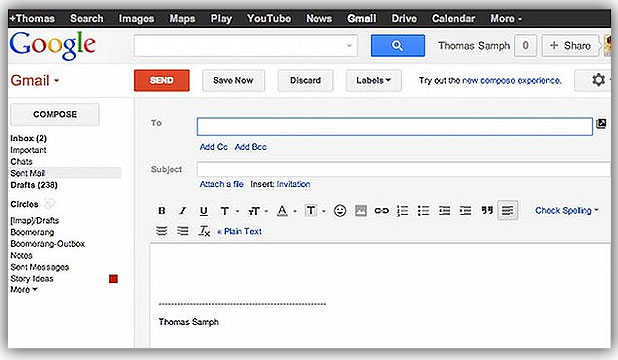Screen dimensions: 618x360
Task: Try the new compose experience link
Action: tap(512, 80)
